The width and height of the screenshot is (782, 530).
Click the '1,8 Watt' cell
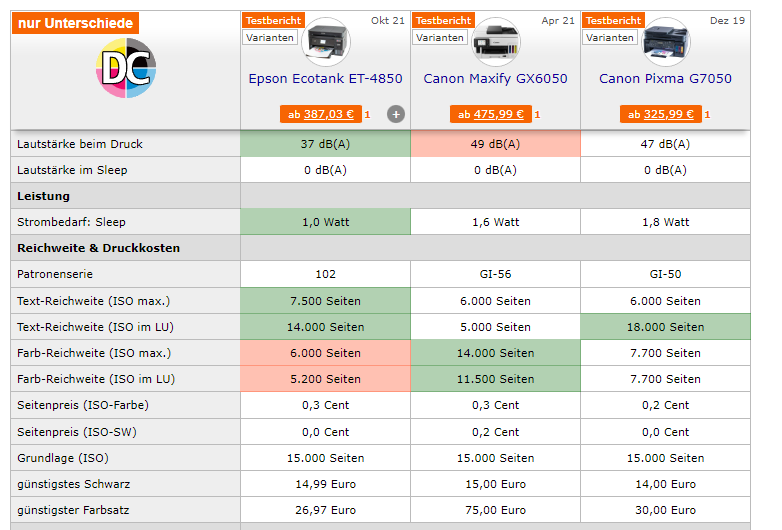(666, 222)
